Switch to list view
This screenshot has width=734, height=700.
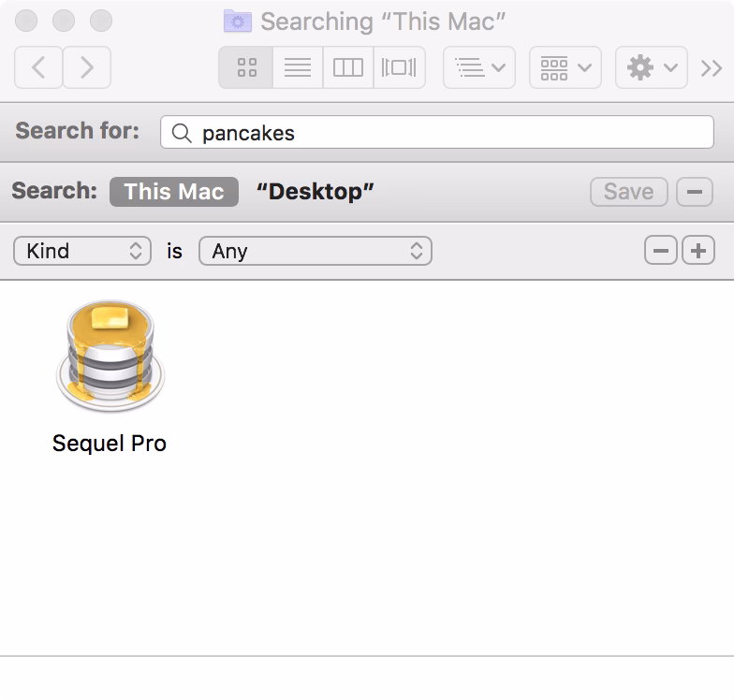click(x=298, y=67)
